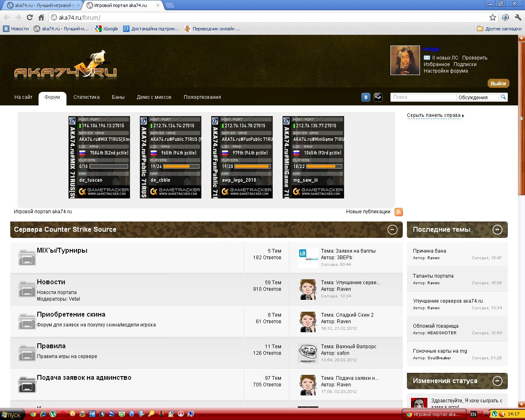
Task: Open the mg_saw_iii MiniGame server banner
Action: [x=313, y=157]
